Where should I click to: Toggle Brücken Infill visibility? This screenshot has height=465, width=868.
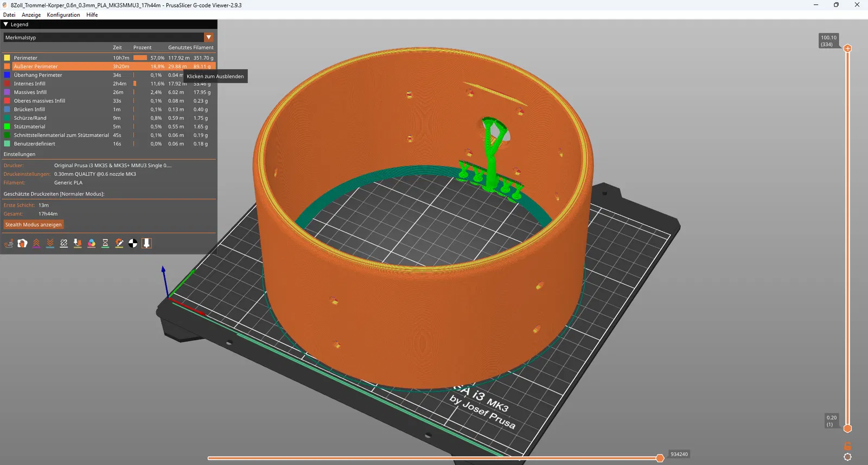click(x=108, y=110)
